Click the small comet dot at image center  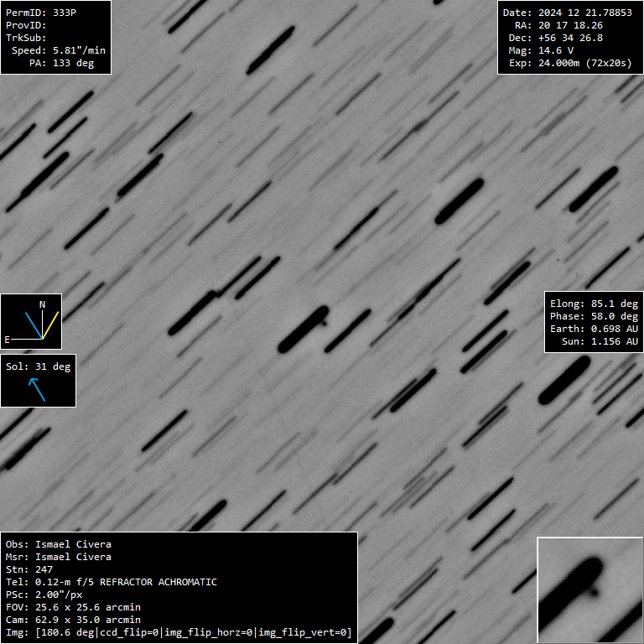[325, 323]
